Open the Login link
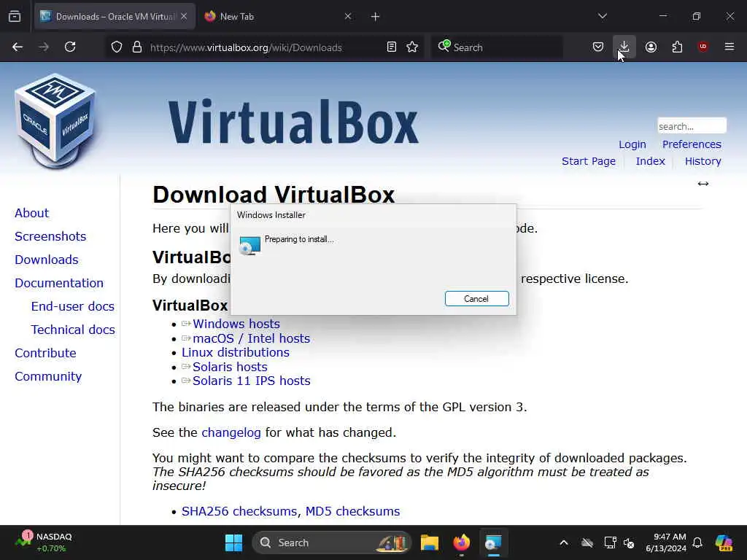 click(x=632, y=144)
